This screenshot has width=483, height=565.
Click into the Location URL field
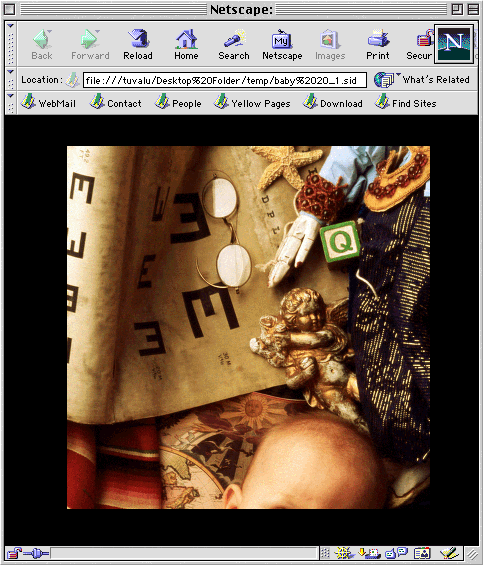(x=225, y=80)
